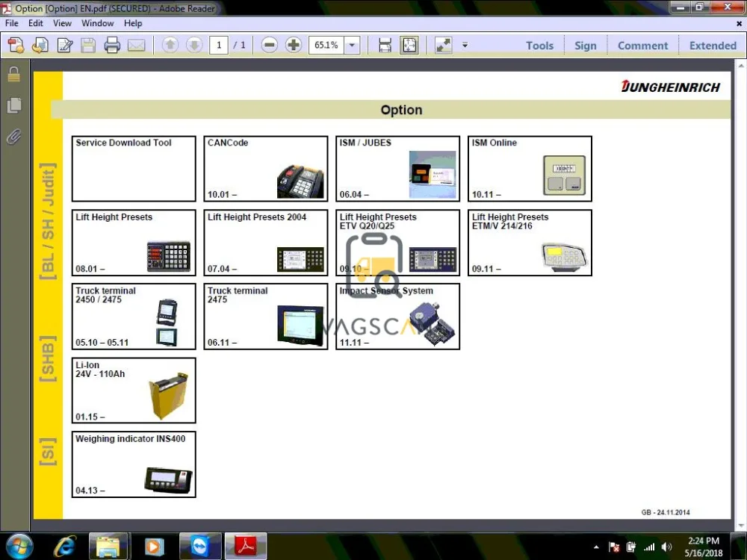Screen dimensions: 747x560
Task: Open TeamViewer from the taskbar
Action: (199, 547)
